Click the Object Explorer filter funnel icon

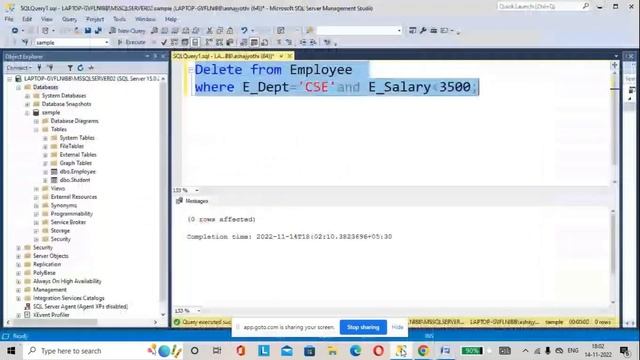pyautogui.click(x=70, y=68)
